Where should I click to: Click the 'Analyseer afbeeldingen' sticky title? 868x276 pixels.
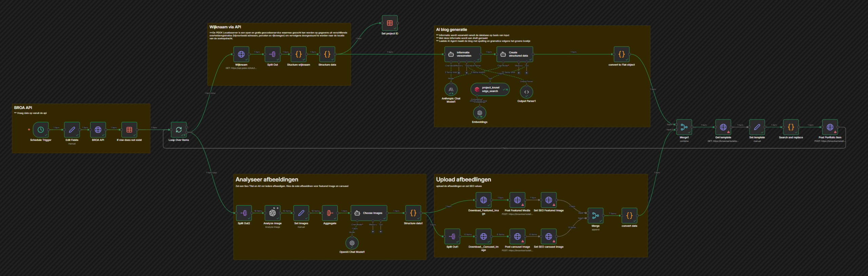coord(267,179)
